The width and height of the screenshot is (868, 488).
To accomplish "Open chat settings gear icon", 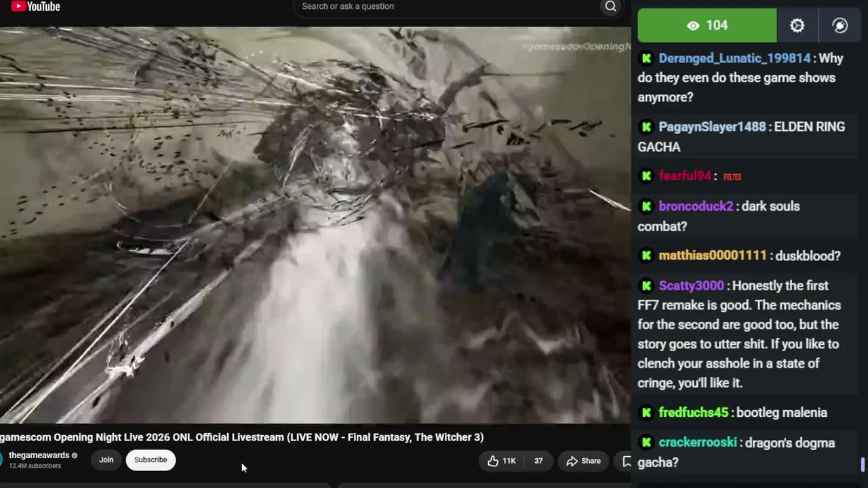I will 797,26.
